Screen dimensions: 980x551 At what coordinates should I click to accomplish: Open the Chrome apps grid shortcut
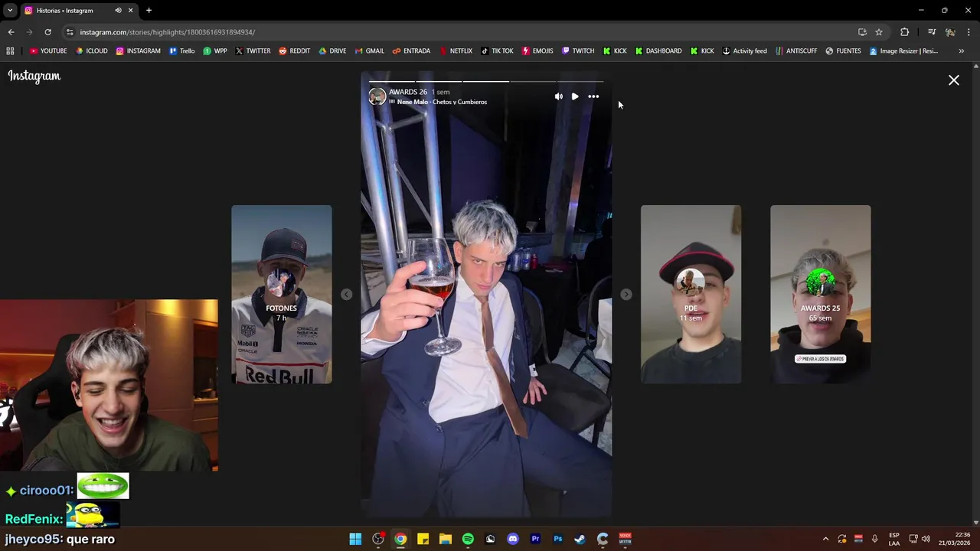point(10,51)
